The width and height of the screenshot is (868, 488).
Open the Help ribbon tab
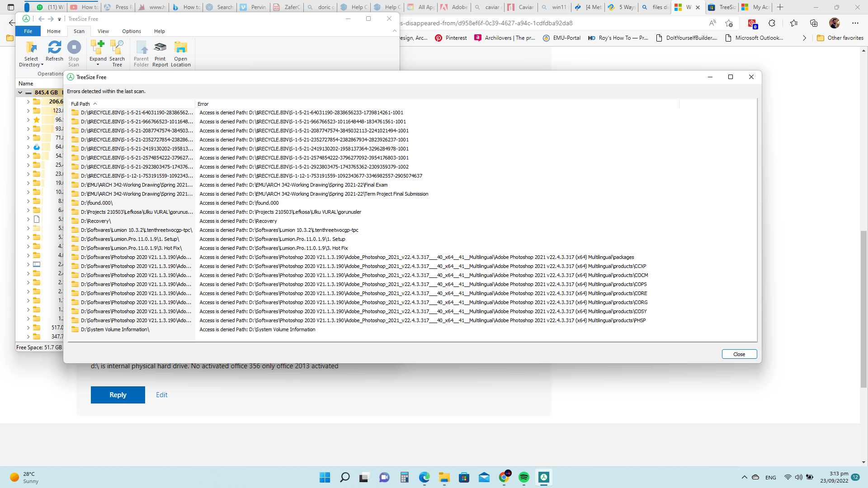click(x=159, y=31)
